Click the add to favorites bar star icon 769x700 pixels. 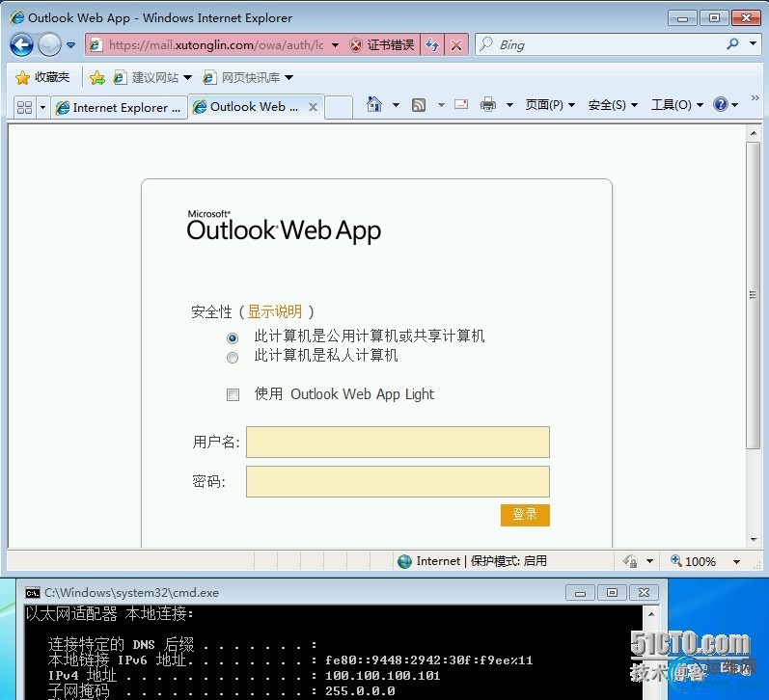click(x=97, y=77)
